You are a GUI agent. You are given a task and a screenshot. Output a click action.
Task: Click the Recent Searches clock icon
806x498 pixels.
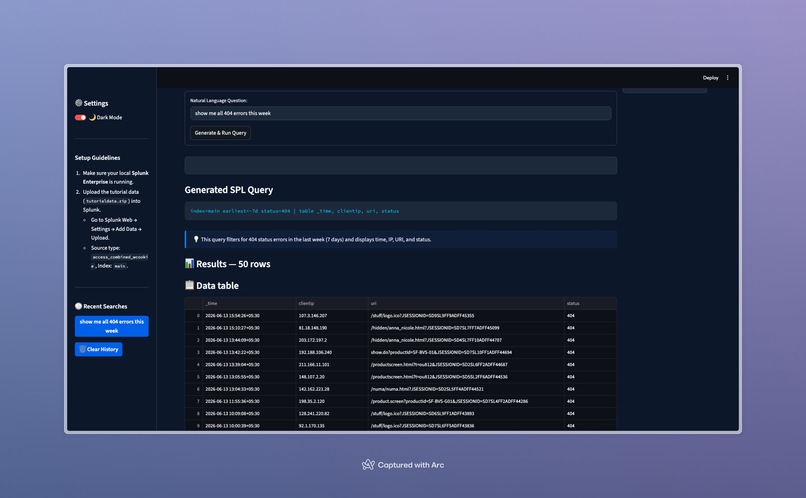point(79,306)
